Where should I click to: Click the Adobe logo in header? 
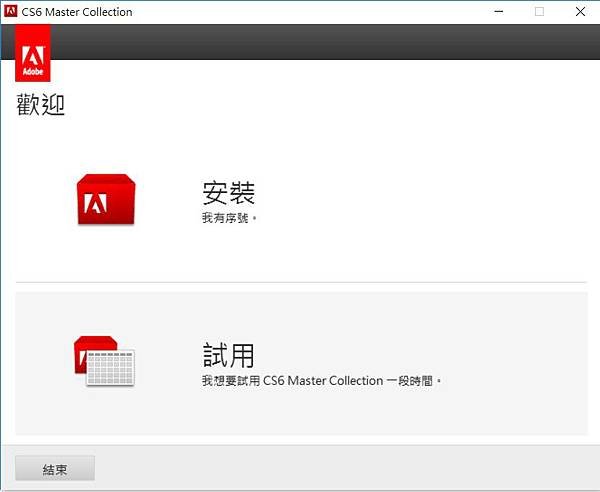click(x=33, y=53)
